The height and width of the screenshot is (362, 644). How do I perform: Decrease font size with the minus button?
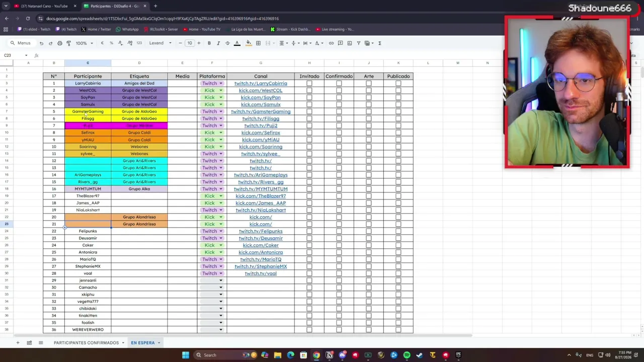click(x=180, y=43)
